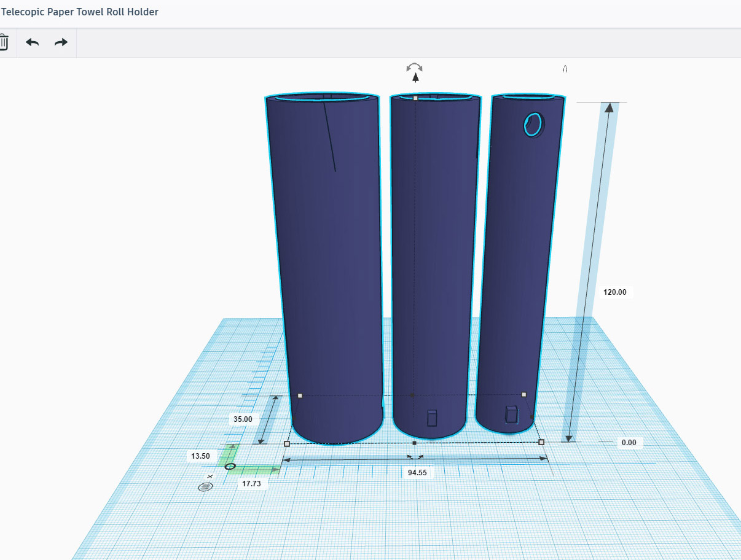
Task: Click the trash delete icon
Action: 4,42
